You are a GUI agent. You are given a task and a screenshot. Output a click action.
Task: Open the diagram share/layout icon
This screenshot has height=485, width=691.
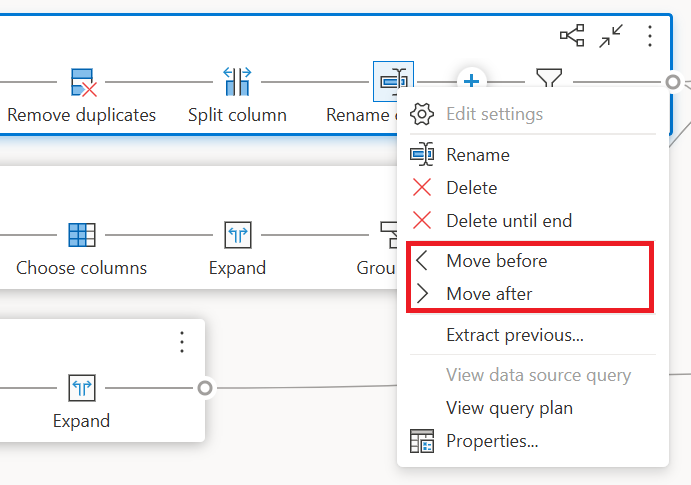point(572,36)
